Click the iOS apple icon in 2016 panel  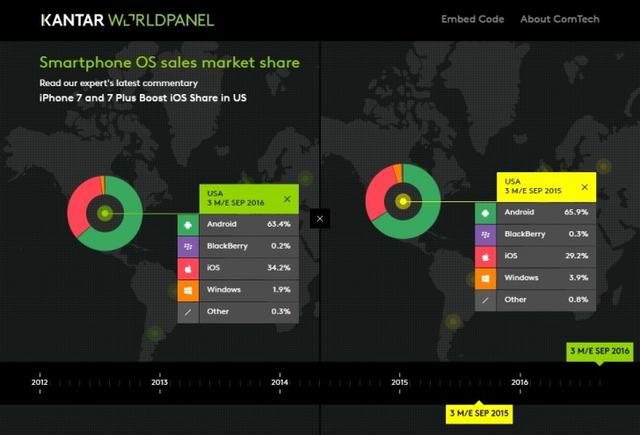tap(187, 269)
